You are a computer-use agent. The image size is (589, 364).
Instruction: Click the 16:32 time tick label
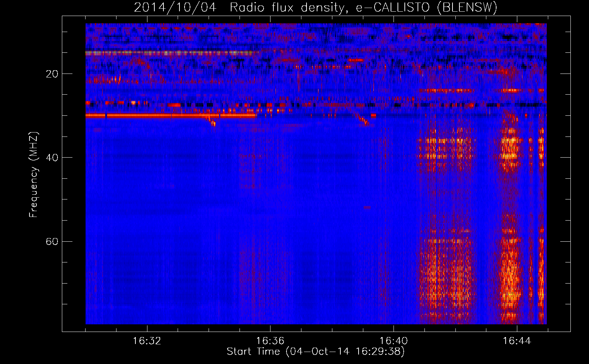point(147,341)
